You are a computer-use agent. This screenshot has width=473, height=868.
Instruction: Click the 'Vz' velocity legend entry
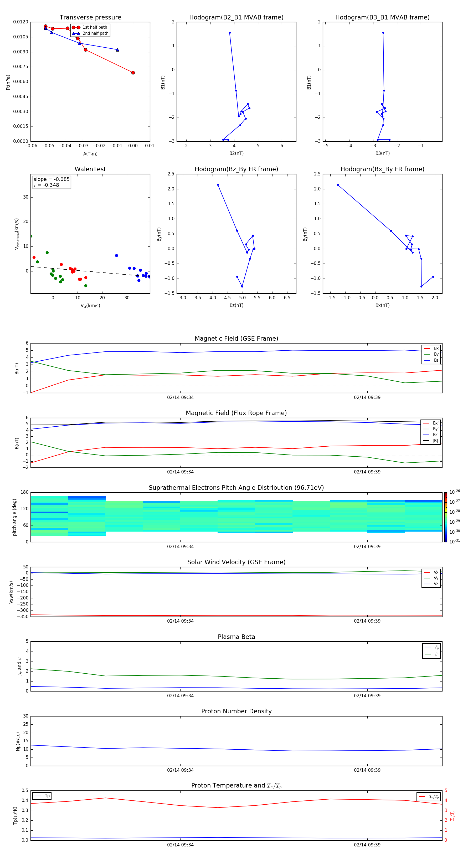(431, 584)
